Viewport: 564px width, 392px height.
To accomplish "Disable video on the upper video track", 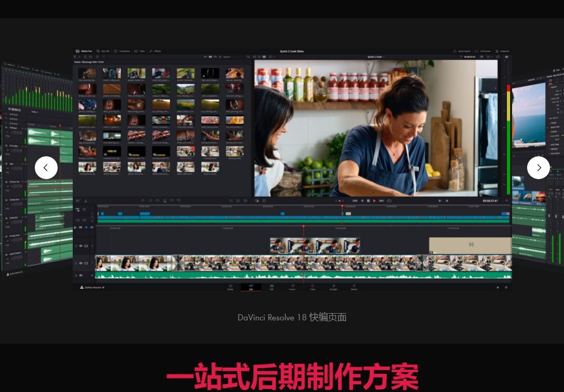I will point(86,246).
